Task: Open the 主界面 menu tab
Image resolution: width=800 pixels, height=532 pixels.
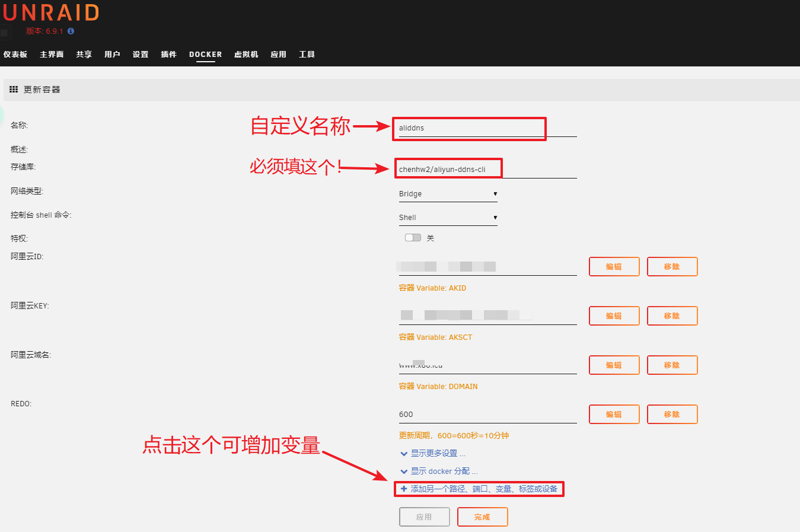Action: click(x=52, y=54)
